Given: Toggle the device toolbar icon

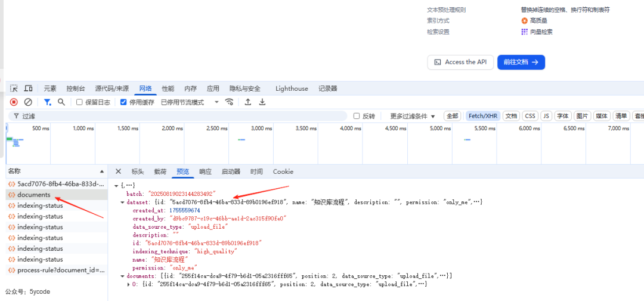Looking at the screenshot, I should pyautogui.click(x=29, y=88).
